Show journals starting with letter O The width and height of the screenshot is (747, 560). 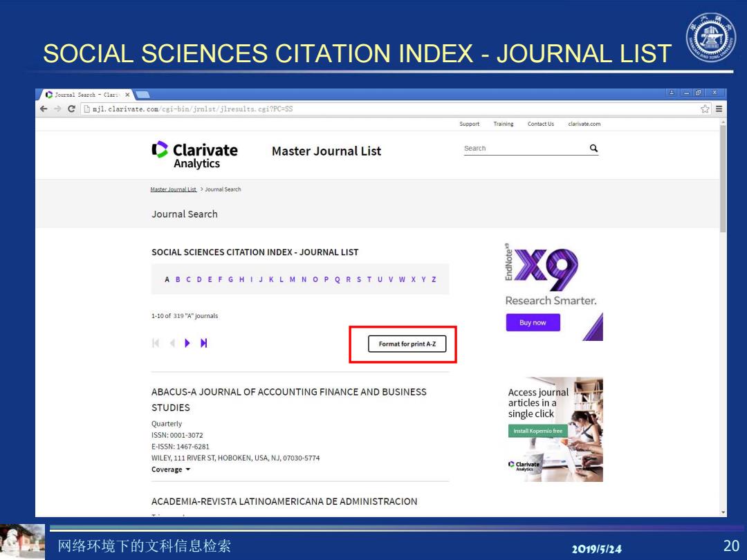click(x=315, y=279)
